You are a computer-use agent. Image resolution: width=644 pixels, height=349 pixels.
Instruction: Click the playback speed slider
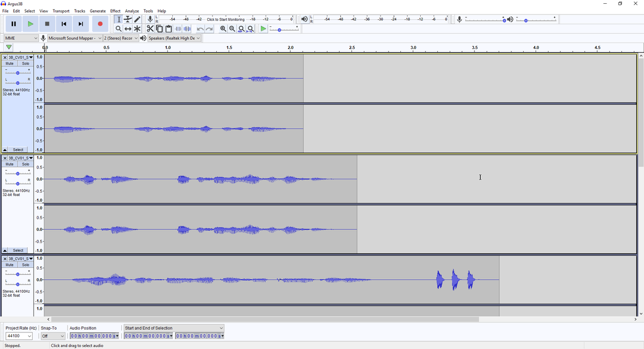click(284, 29)
